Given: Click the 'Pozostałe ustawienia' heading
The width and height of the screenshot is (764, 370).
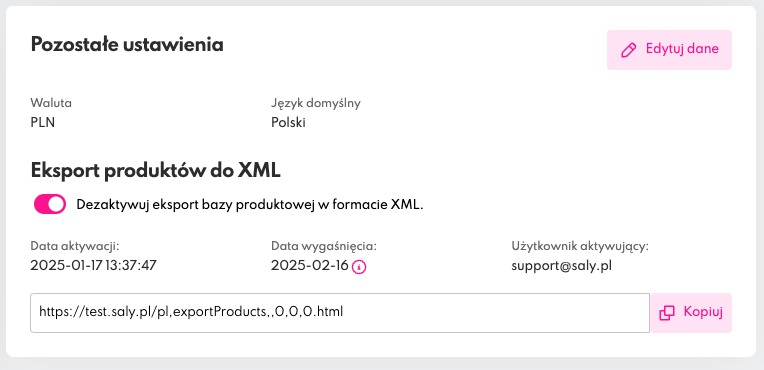Looking at the screenshot, I should (127, 45).
